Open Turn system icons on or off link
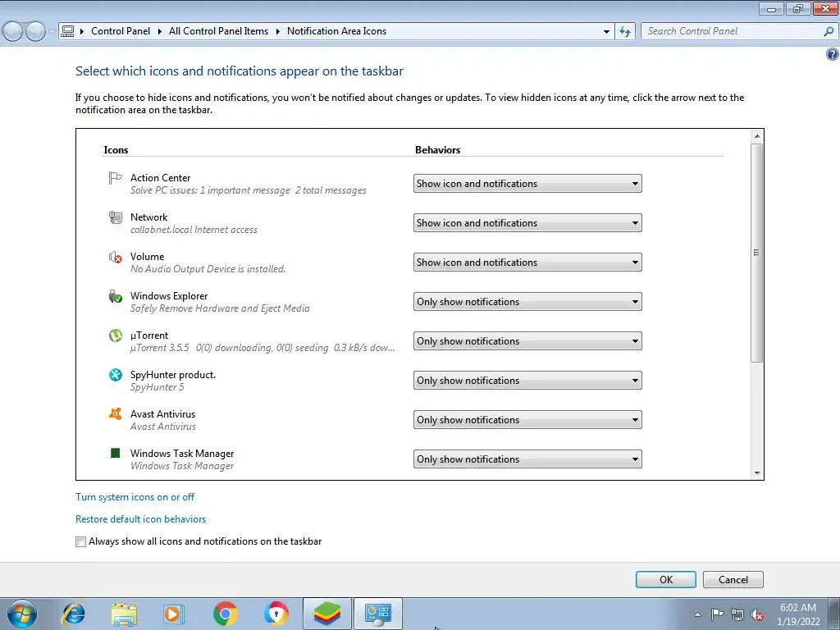This screenshot has height=630, width=840. click(135, 497)
